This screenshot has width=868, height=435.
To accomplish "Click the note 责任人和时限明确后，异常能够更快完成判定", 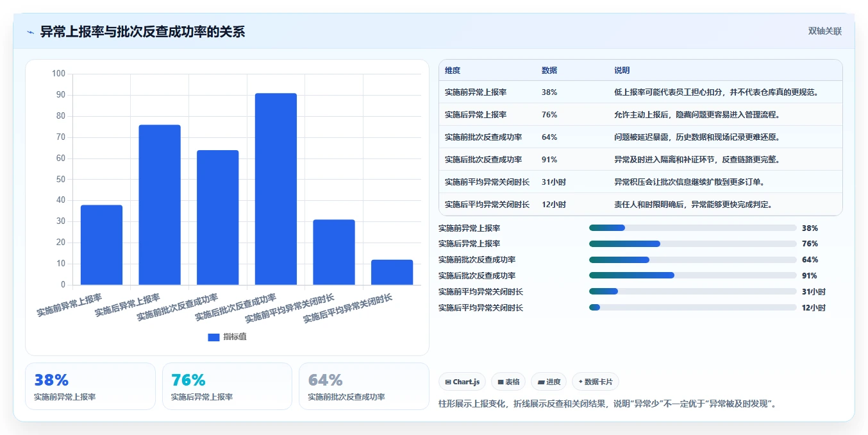I will (693, 205).
